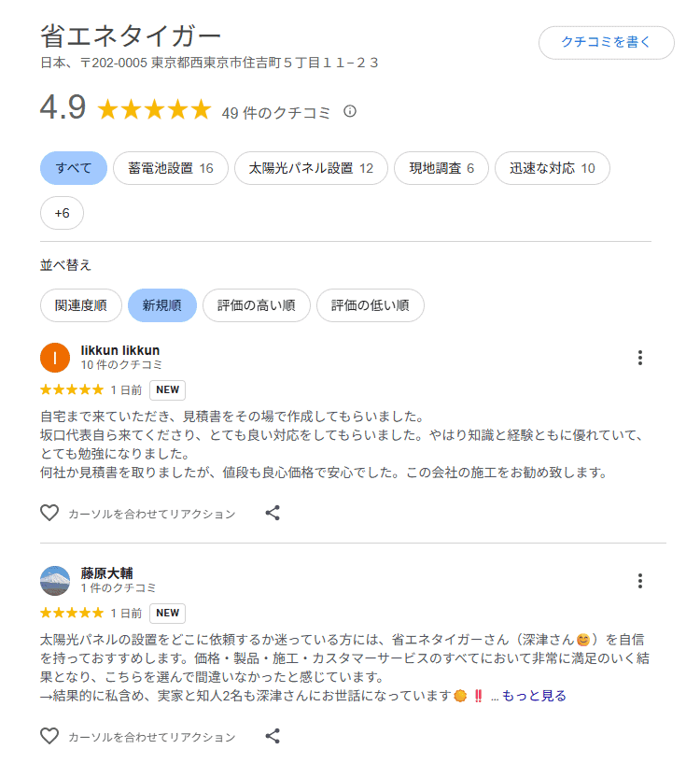
Task: Click heart reaction on likkun likkun's review
Action: (49, 513)
